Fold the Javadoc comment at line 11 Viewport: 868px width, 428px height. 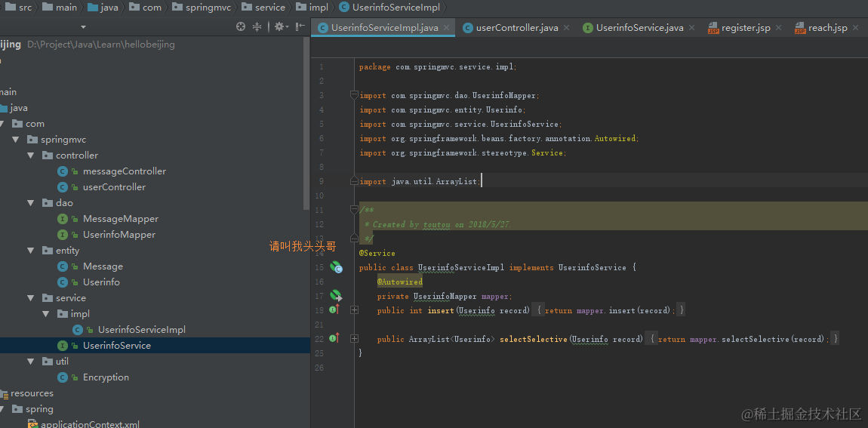tap(354, 210)
